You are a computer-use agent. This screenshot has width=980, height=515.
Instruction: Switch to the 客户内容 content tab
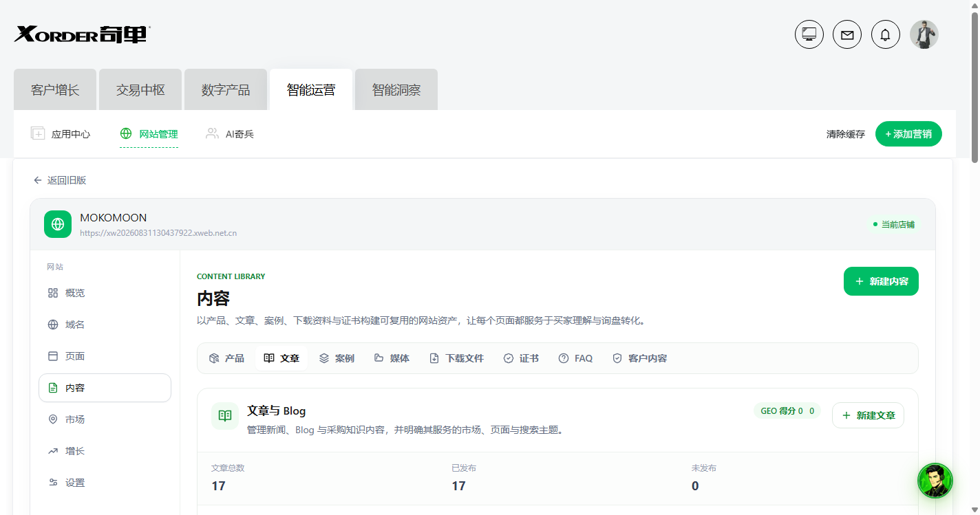[x=639, y=358]
